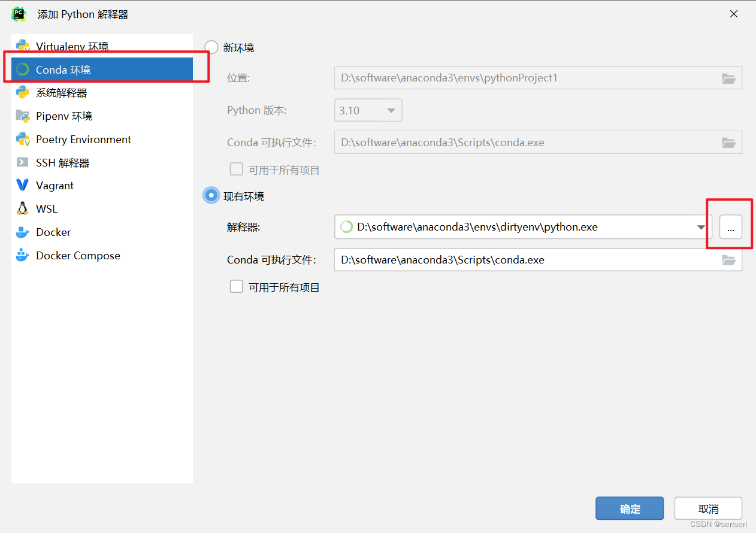This screenshot has height=533, width=756.
Task: Check 可用于所有项目 under new environment
Action: point(237,169)
